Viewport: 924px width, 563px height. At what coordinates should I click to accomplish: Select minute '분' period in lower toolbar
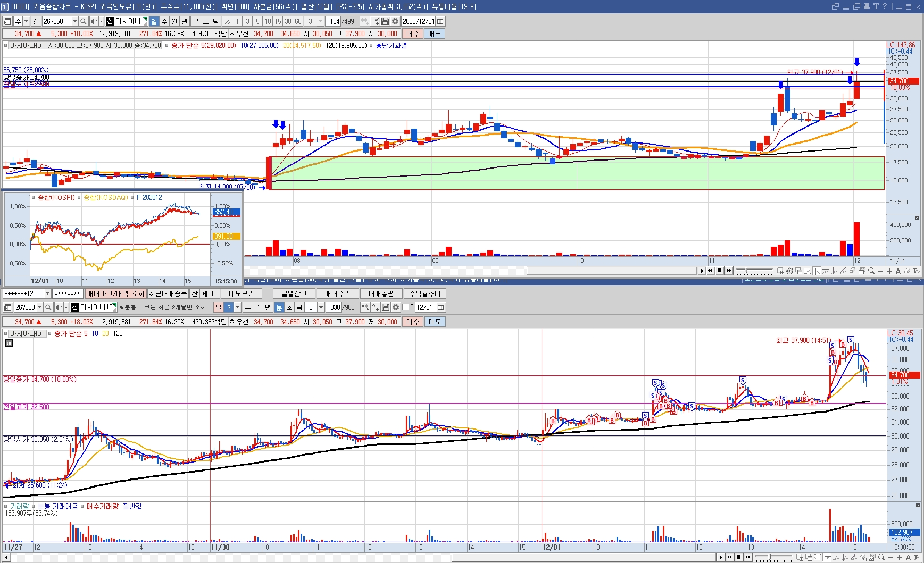pos(279,307)
